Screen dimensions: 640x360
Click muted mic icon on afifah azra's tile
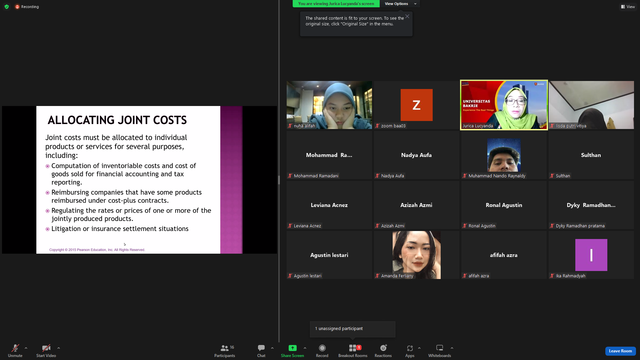coord(465,276)
